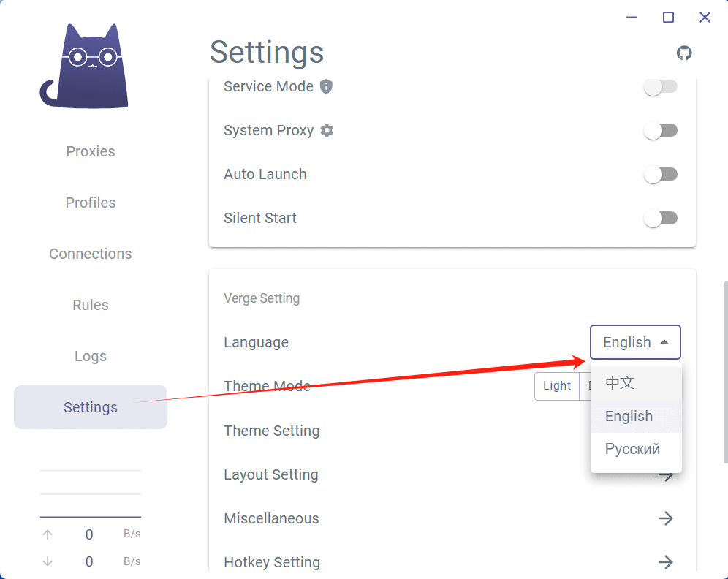Screen dimensions: 728x579
Task: Toggle the Service Mode switch
Action: pyautogui.click(x=660, y=87)
